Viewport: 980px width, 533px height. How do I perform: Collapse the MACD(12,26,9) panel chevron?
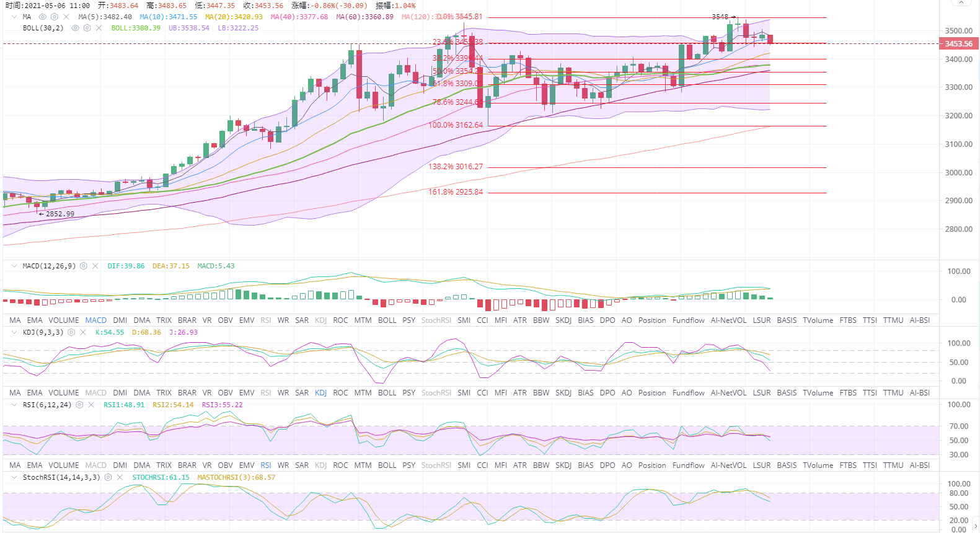coord(14,266)
